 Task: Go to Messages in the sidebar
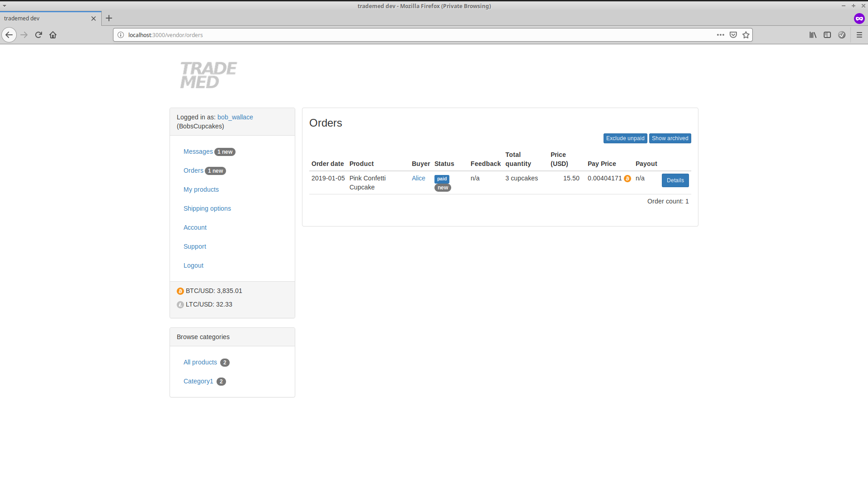[198, 151]
